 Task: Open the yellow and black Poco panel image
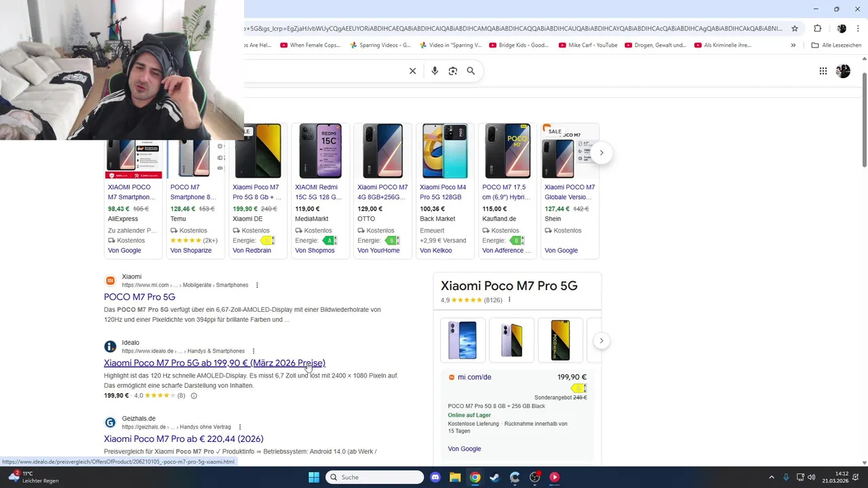[561, 340]
